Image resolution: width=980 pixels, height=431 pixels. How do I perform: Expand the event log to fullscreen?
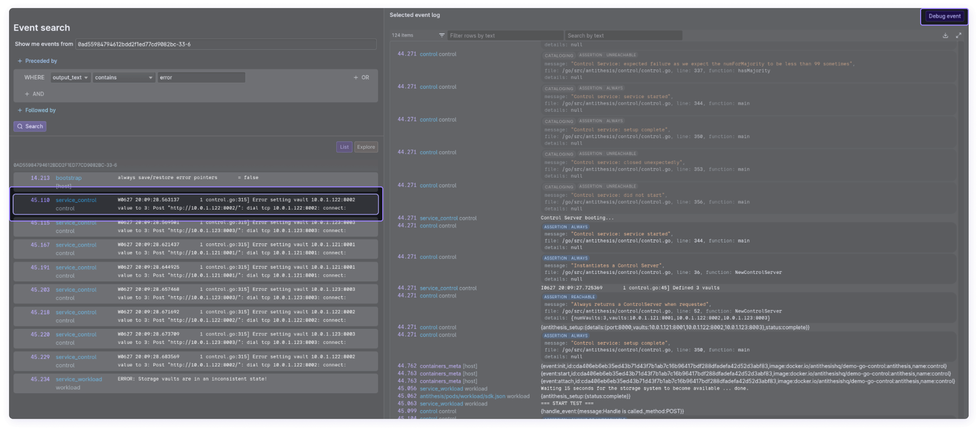coord(958,35)
